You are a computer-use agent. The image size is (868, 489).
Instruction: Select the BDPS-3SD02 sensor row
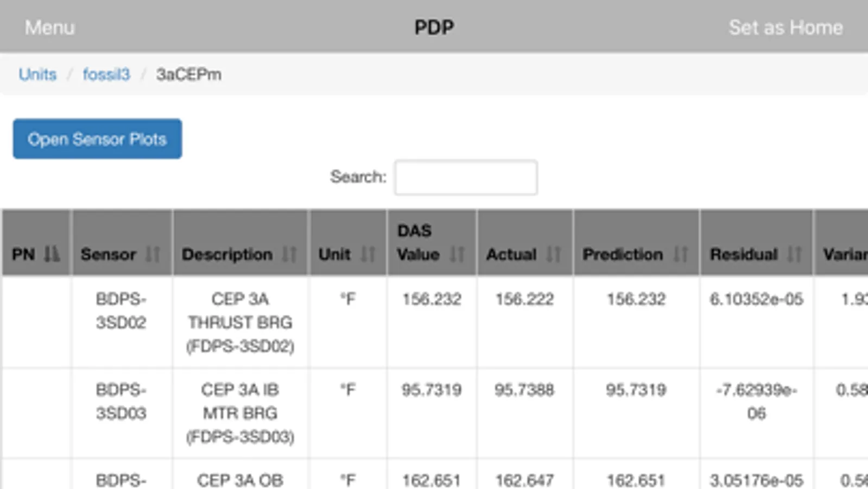tap(121, 311)
